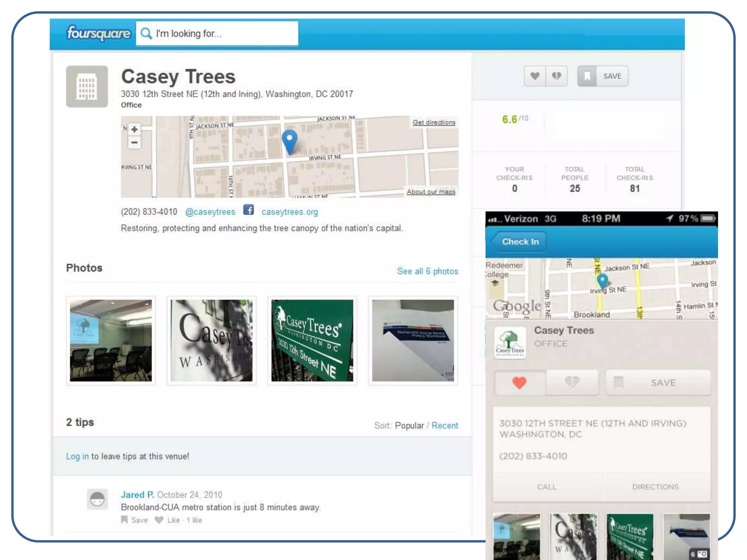Click the search magnifier icon

[x=146, y=34]
